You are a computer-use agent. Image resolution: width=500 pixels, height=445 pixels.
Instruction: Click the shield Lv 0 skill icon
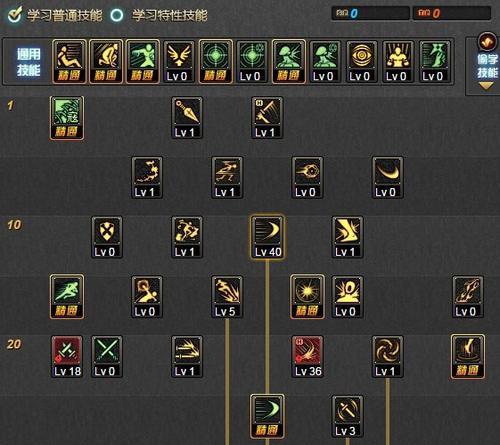[x=107, y=237]
